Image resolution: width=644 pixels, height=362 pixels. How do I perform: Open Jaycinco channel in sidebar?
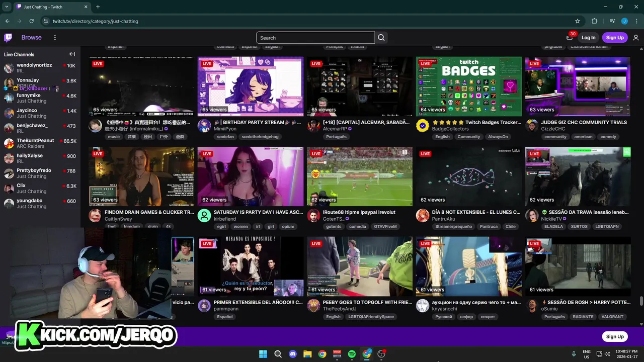40,113
